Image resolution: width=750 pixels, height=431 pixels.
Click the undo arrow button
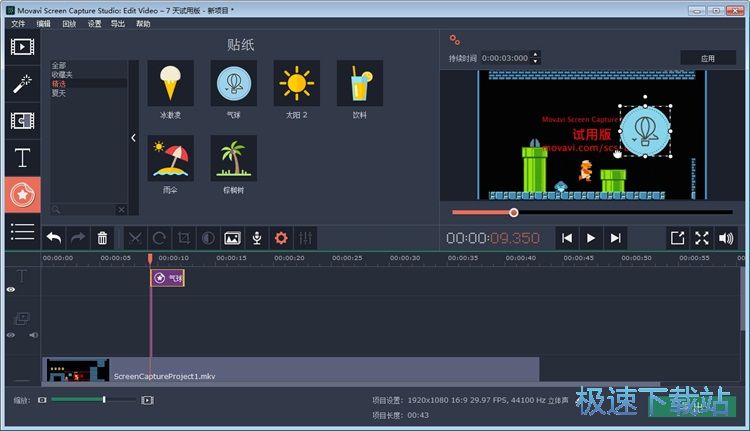(x=54, y=238)
